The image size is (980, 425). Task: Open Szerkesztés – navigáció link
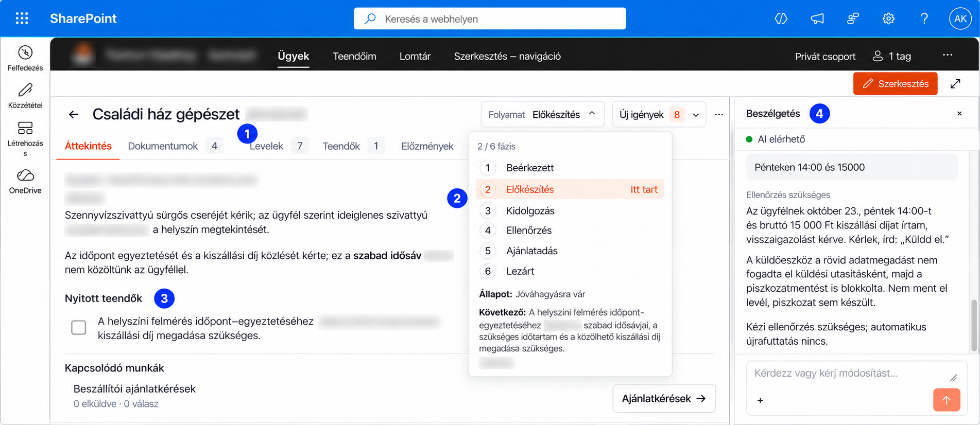click(507, 56)
